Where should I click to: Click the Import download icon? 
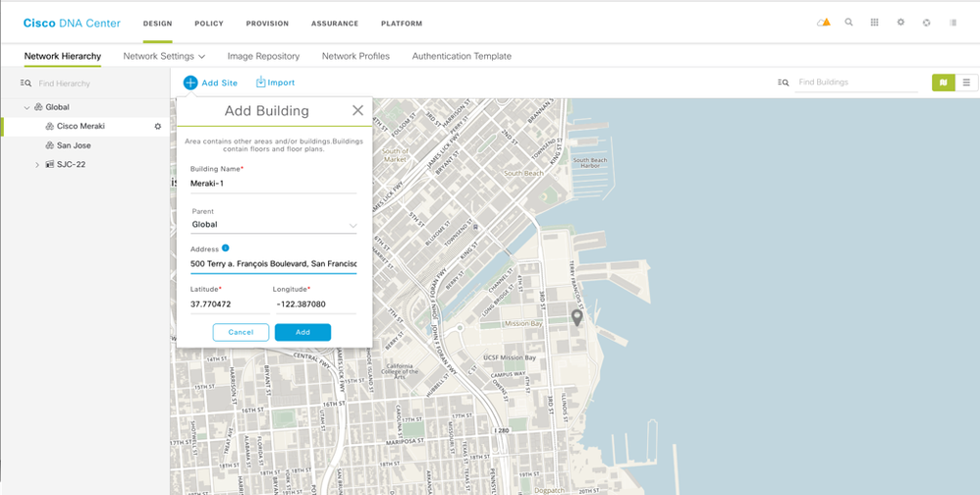[260, 82]
